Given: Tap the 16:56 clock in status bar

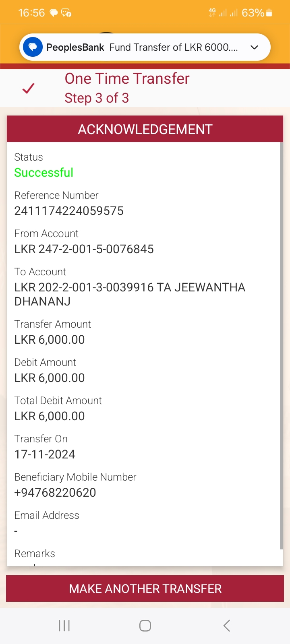Looking at the screenshot, I should (x=31, y=13).
